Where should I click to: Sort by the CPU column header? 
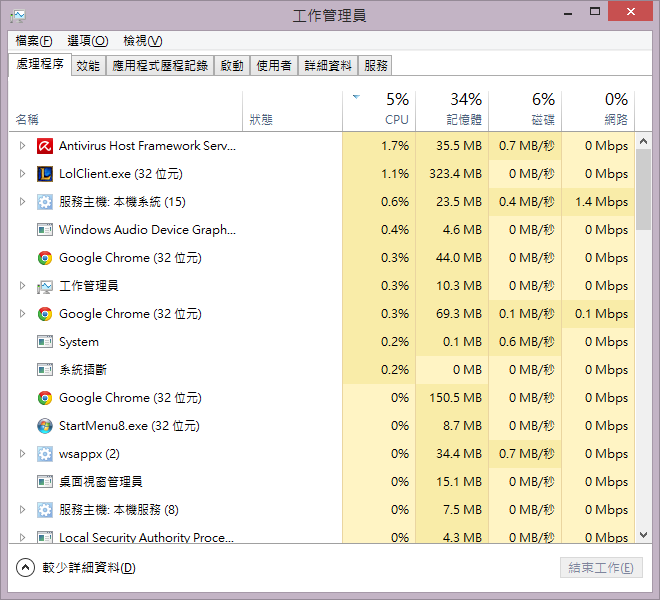click(379, 111)
